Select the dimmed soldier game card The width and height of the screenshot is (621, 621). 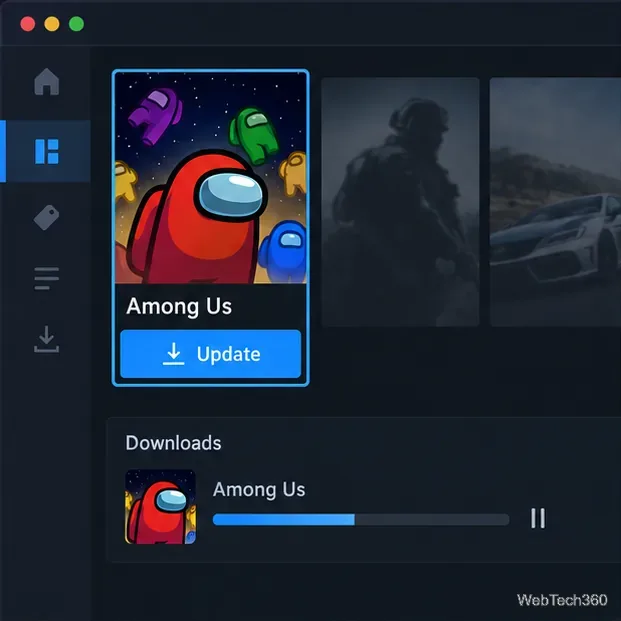400,202
